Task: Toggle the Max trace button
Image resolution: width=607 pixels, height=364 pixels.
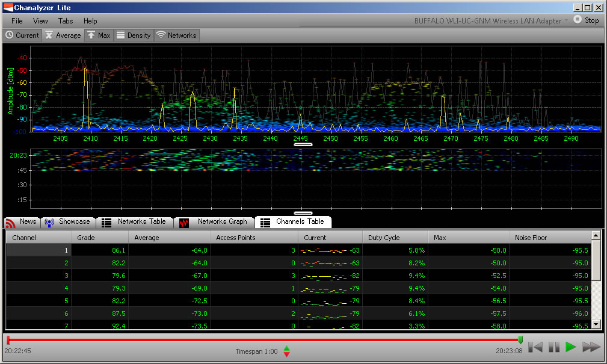Action: tap(99, 35)
